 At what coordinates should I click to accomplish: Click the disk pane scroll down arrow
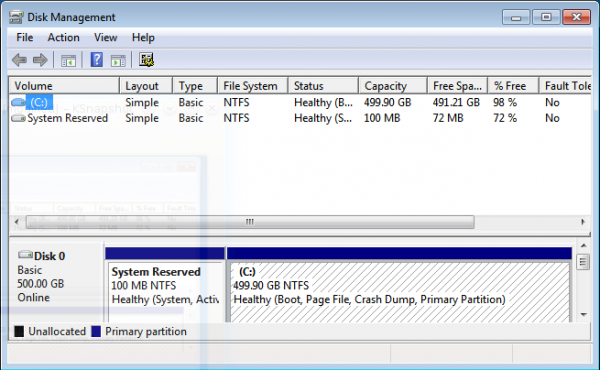pyautogui.click(x=584, y=315)
